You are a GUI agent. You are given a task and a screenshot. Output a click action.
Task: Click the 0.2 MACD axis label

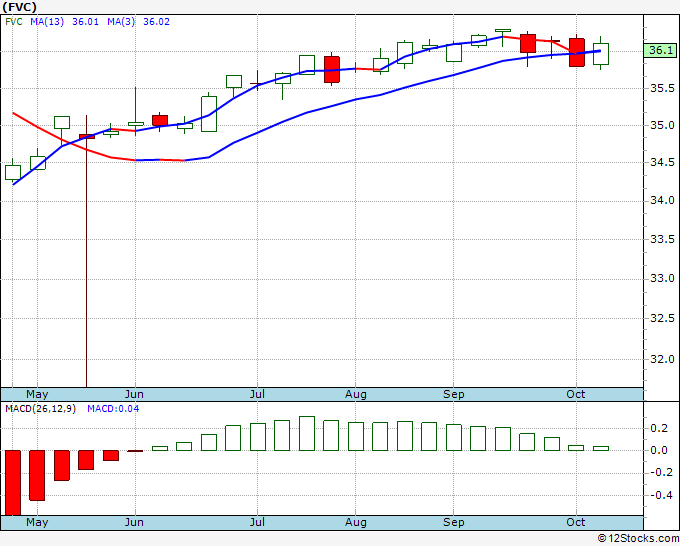[659, 428]
